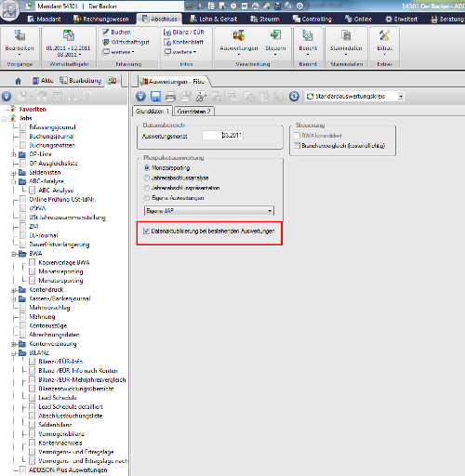Expand the Kontendruck folder
The image size is (465, 476).
tap(13, 290)
